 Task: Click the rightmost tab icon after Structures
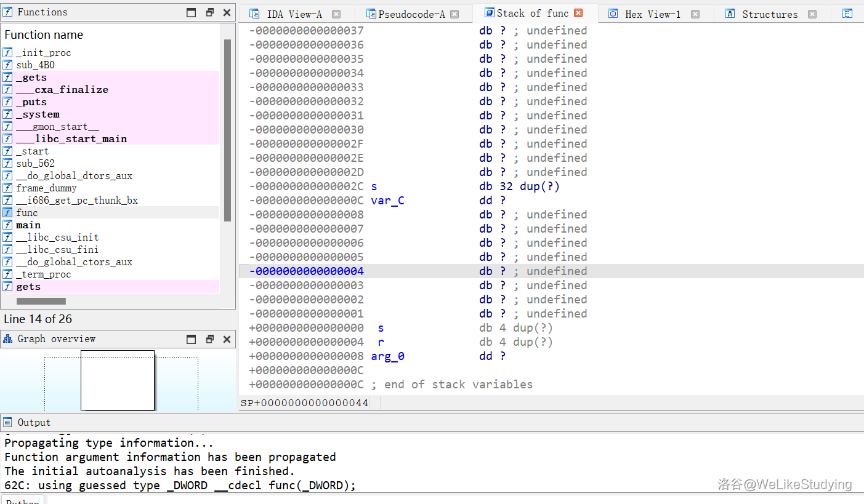tap(847, 14)
